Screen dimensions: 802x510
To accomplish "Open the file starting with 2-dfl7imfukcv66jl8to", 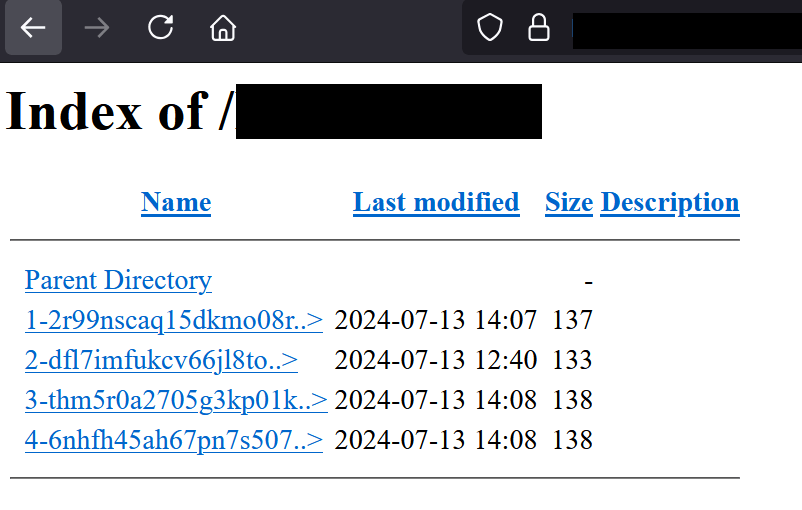I will pyautogui.click(x=161, y=360).
